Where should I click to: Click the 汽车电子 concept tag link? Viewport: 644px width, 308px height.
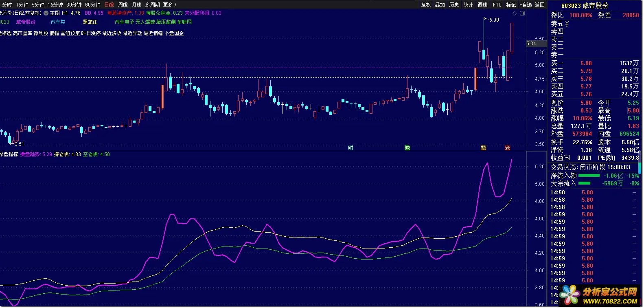click(x=124, y=22)
